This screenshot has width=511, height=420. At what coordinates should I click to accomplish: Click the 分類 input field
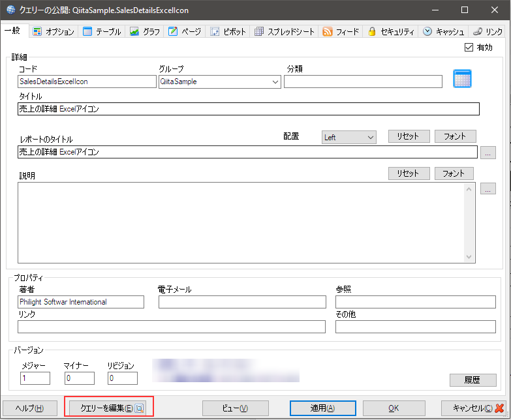click(x=363, y=82)
